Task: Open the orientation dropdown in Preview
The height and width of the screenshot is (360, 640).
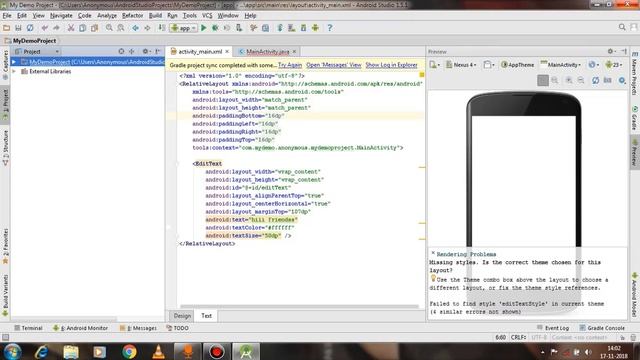Action: (489, 64)
